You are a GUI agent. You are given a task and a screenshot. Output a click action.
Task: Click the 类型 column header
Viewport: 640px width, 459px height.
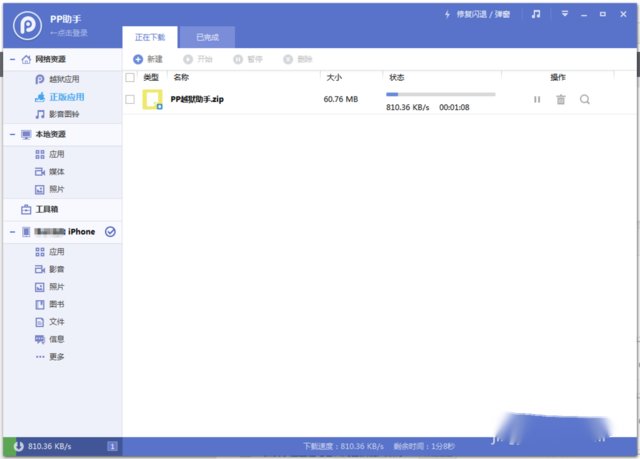pos(151,77)
